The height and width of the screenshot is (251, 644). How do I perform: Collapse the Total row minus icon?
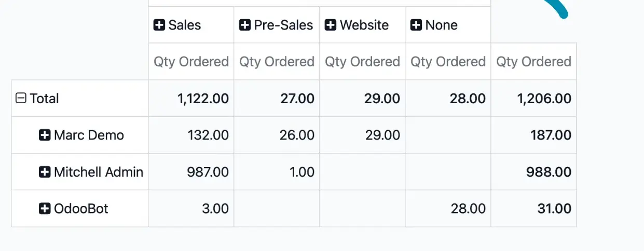21,98
